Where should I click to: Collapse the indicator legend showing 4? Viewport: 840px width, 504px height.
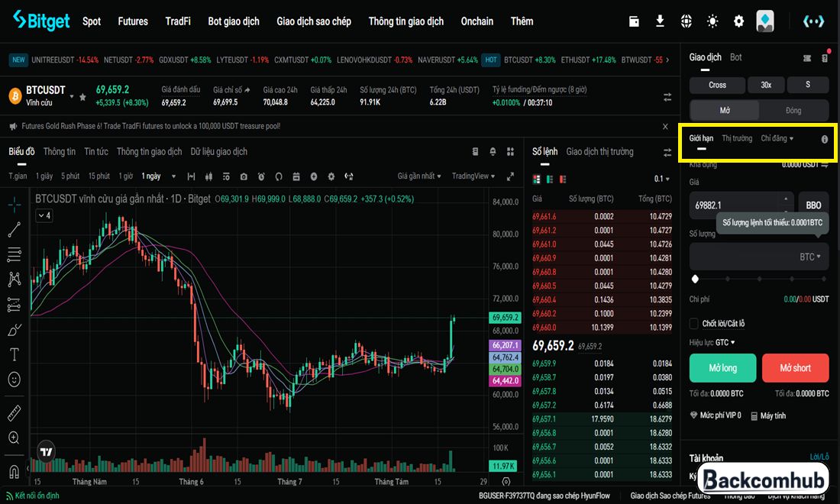pos(44,216)
